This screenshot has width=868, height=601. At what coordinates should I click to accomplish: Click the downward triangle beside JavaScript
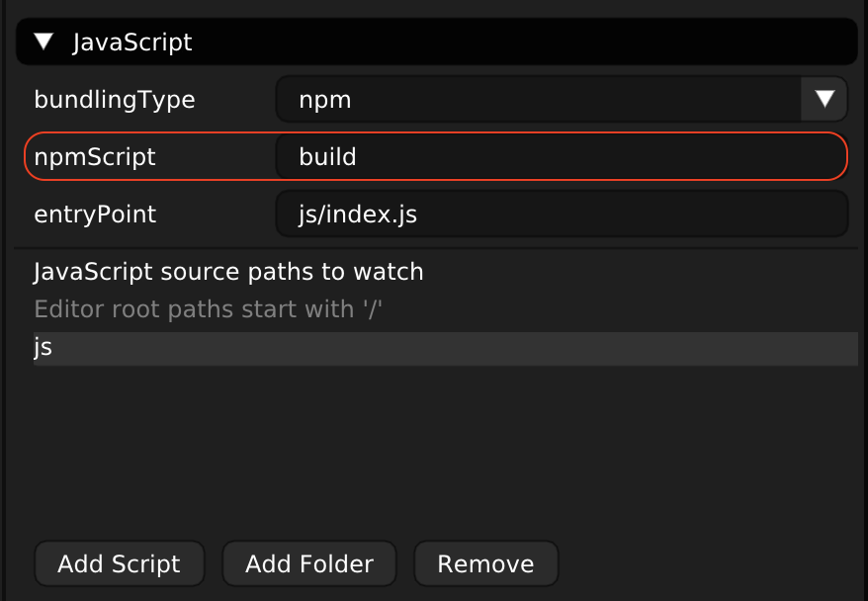[x=43, y=42]
